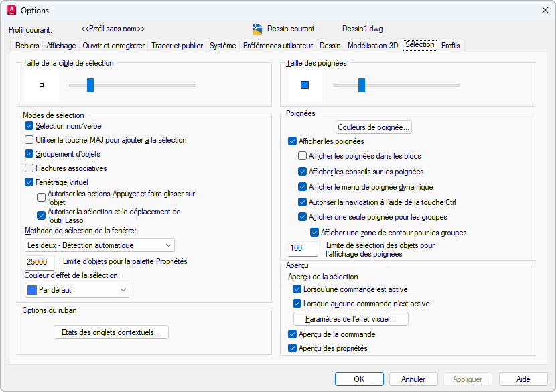
Task: Enable Hachures associatives checkbox
Action: click(x=29, y=168)
